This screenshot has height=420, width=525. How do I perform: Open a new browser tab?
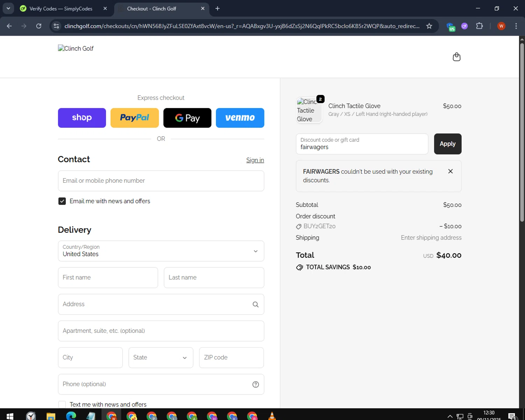click(x=217, y=8)
